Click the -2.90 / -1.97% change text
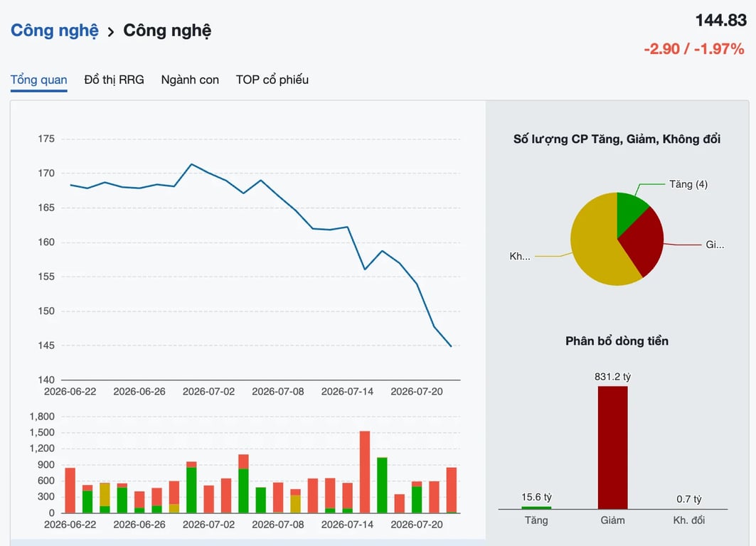The image size is (756, 546). point(694,48)
